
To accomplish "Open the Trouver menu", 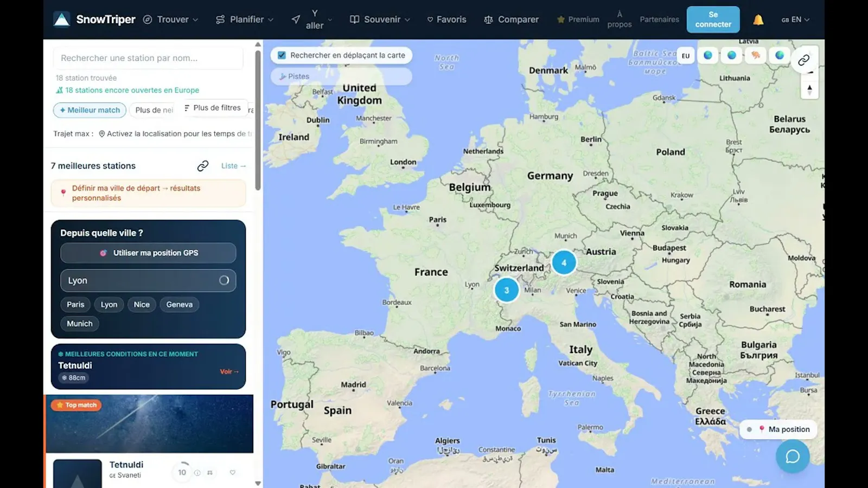I will 170,20.
